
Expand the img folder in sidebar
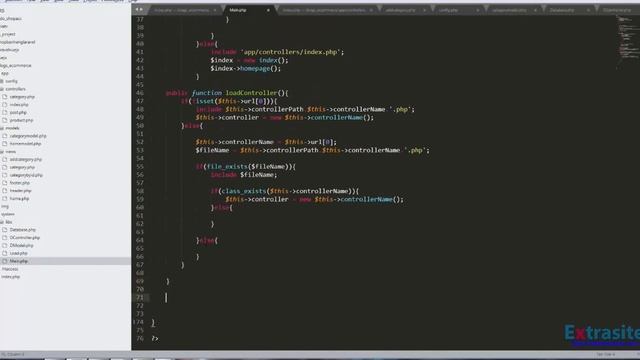tap(5, 207)
